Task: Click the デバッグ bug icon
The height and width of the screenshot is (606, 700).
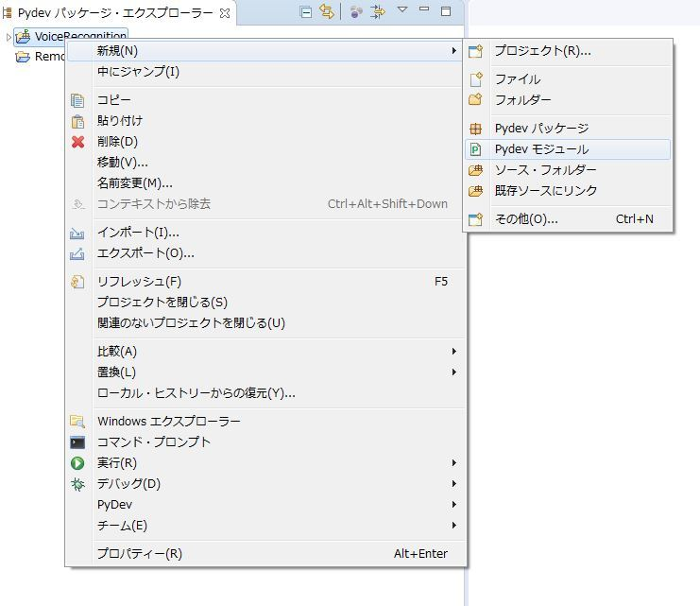Action: point(77,484)
